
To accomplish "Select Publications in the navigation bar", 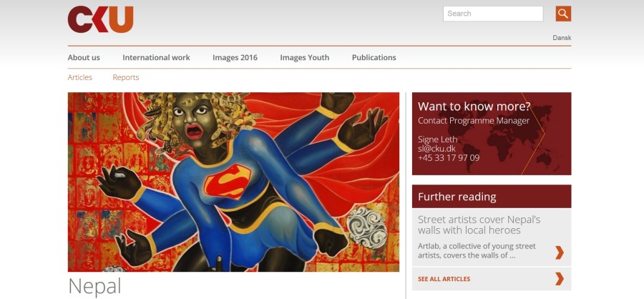I will (x=374, y=57).
